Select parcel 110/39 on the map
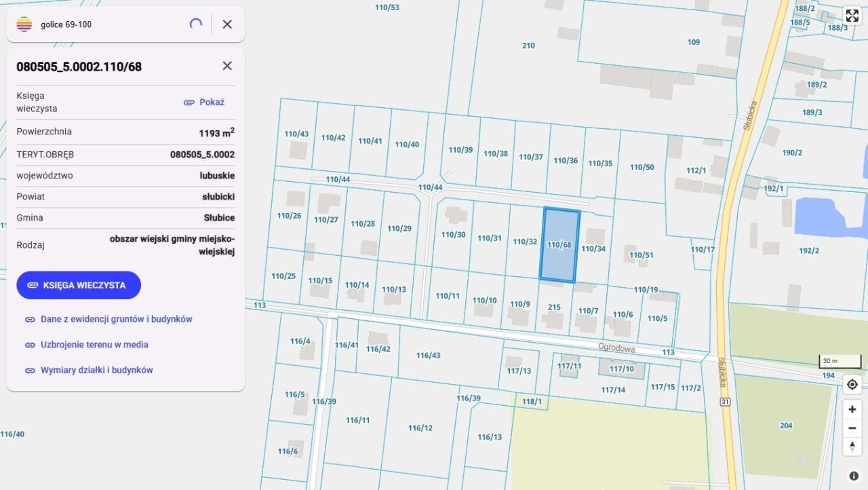This screenshot has width=868, height=490. click(x=460, y=150)
